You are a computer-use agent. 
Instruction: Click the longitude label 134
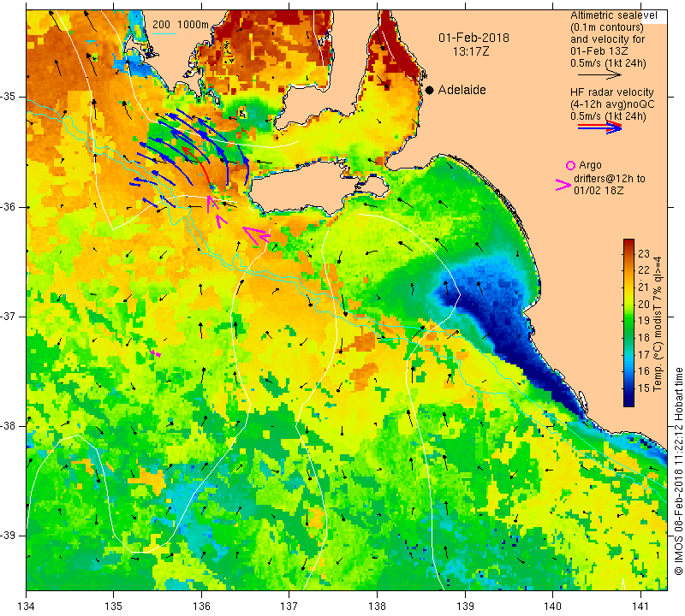click(x=27, y=606)
